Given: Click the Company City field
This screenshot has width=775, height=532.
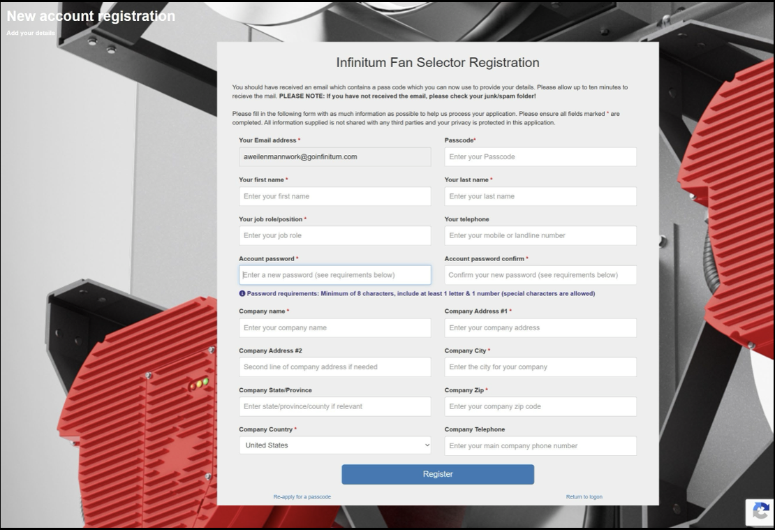Looking at the screenshot, I should [x=540, y=367].
